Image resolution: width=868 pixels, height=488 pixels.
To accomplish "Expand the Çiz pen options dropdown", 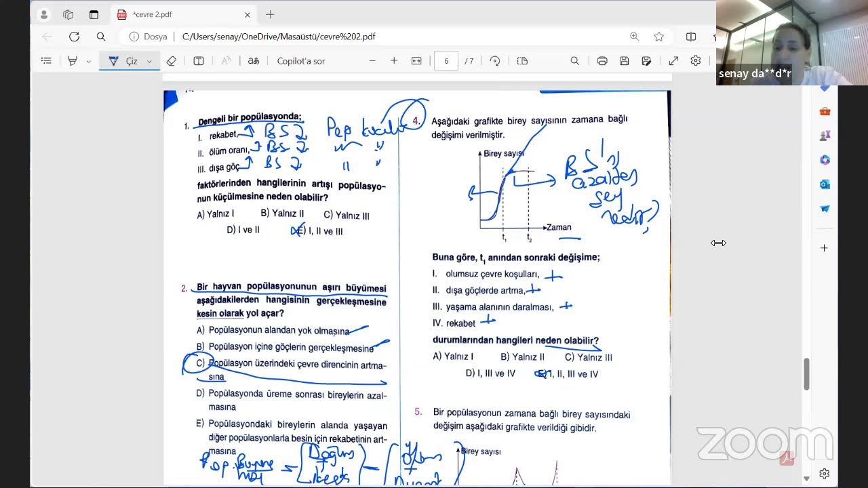I will click(x=149, y=61).
